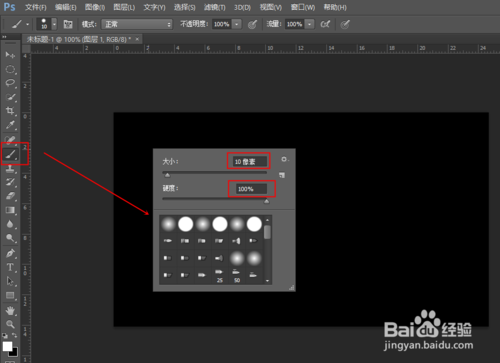Select the Spot Healing Brush tool
Screen dimensions: 500x363
coord(10,139)
